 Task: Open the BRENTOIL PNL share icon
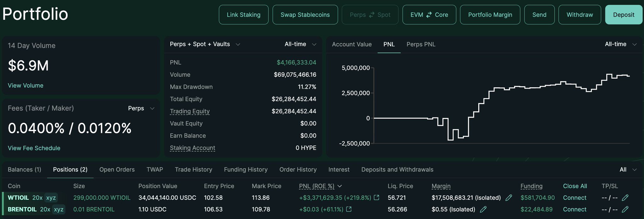(x=349, y=209)
